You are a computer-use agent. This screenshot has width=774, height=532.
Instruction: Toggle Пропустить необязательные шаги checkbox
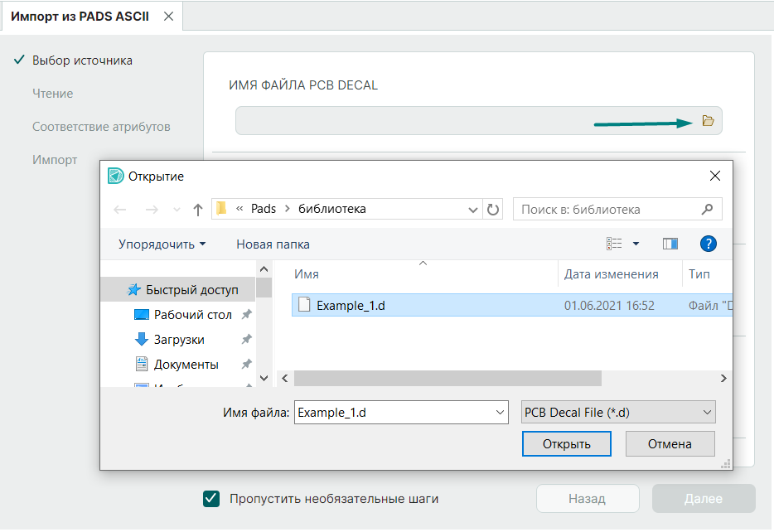pyautogui.click(x=212, y=499)
